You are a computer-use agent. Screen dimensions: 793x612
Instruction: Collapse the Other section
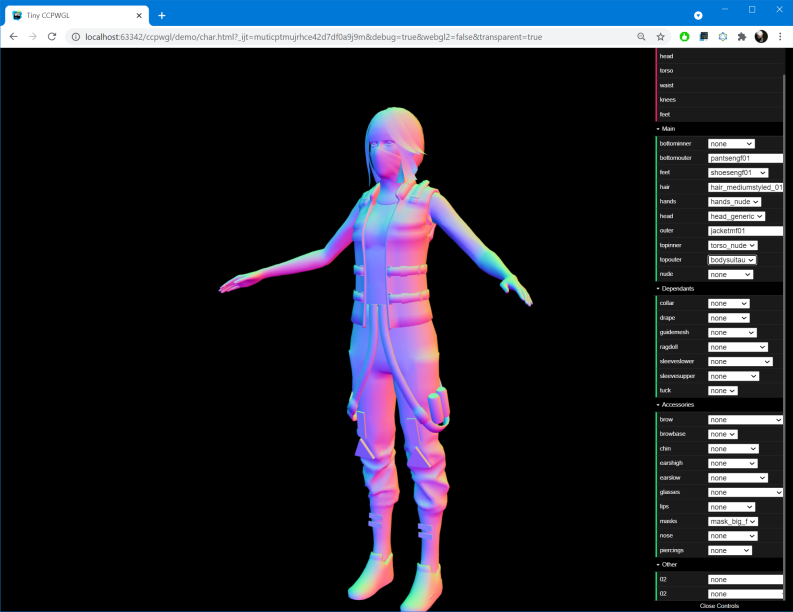pos(719,564)
